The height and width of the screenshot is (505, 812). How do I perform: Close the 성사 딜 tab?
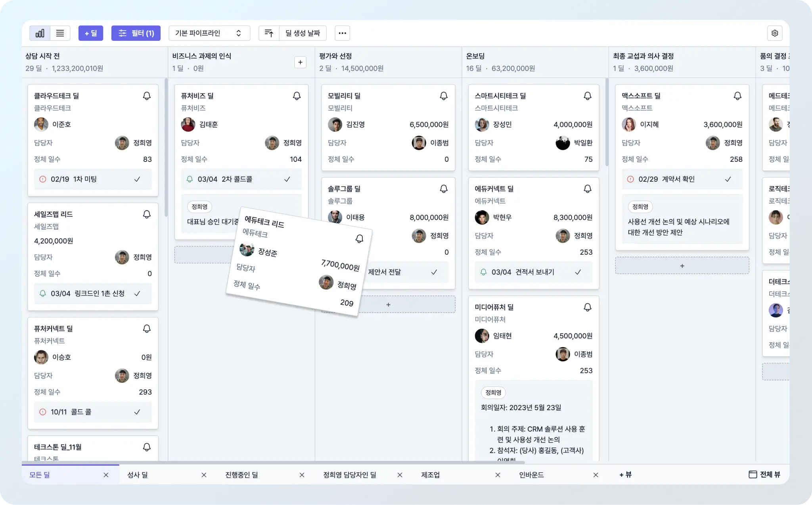[204, 475]
